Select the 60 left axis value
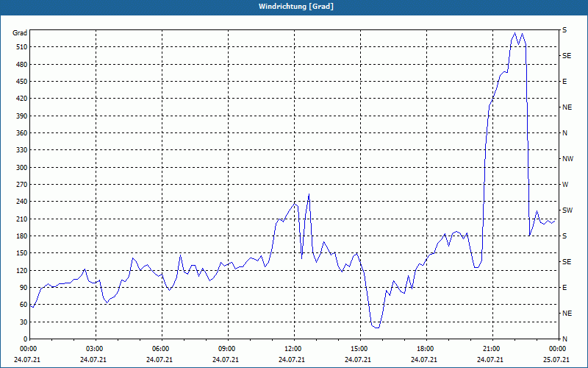The width and height of the screenshot is (588, 368). tap(23, 305)
